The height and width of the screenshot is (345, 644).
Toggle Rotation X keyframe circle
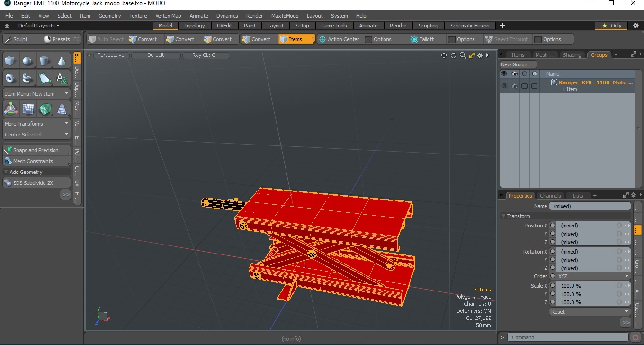(553, 252)
